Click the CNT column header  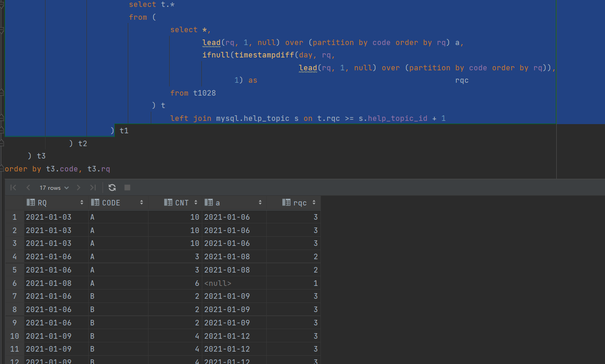[x=175, y=203]
